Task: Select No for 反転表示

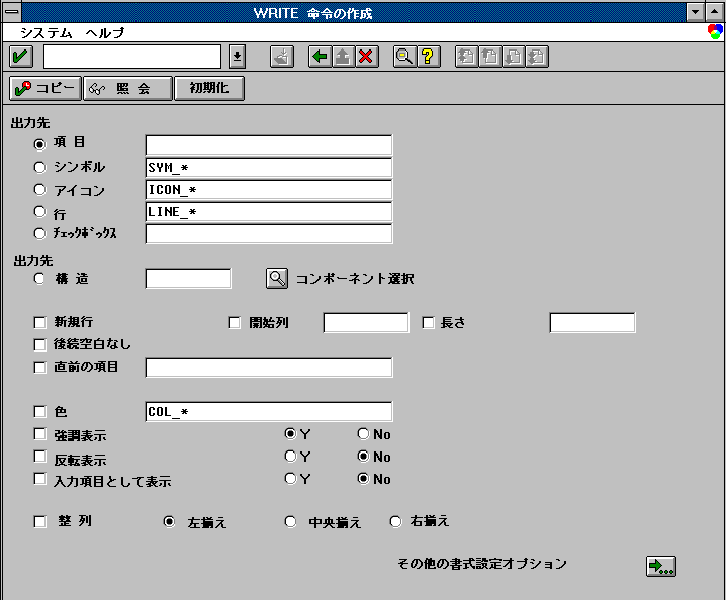Action: (363, 456)
